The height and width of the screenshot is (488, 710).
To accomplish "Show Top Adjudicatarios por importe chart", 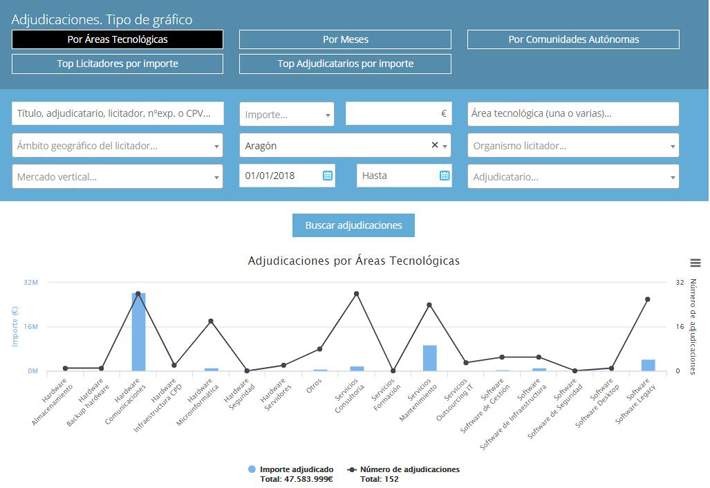I will (345, 64).
